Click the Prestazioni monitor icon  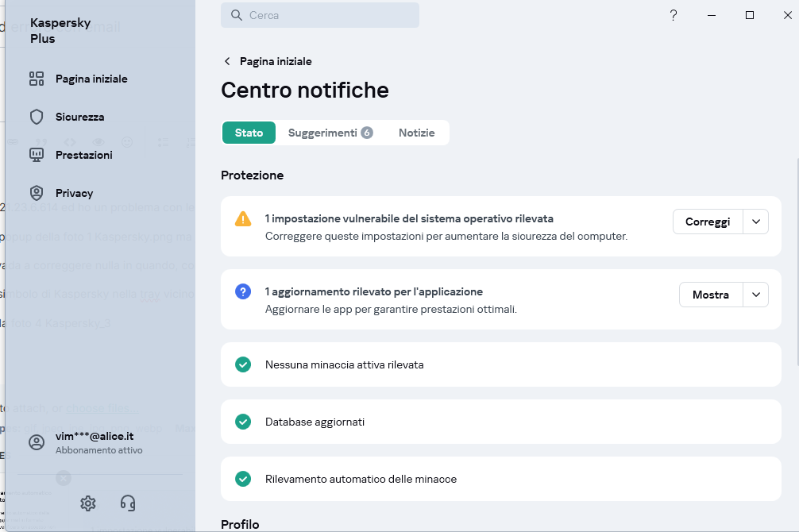coord(37,155)
